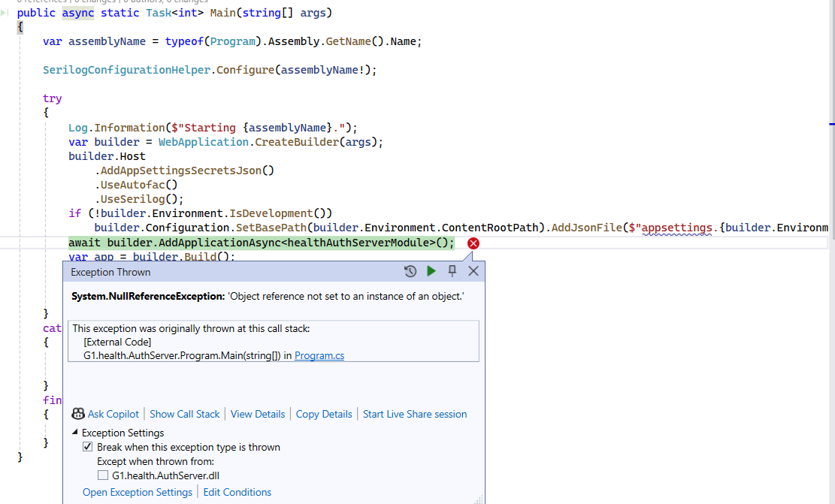Close the Exception Thrown popup
Screen dimensions: 835x504
coord(473,271)
